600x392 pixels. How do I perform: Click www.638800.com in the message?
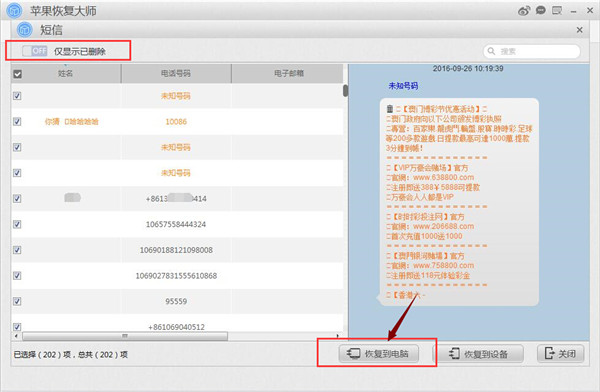443,177
